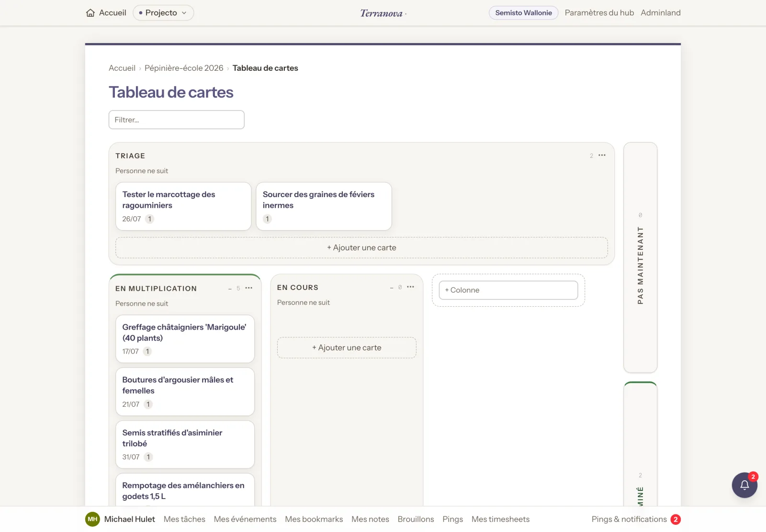Open the Projecto dropdown menu
The height and width of the screenshot is (532, 766).
[x=163, y=13]
